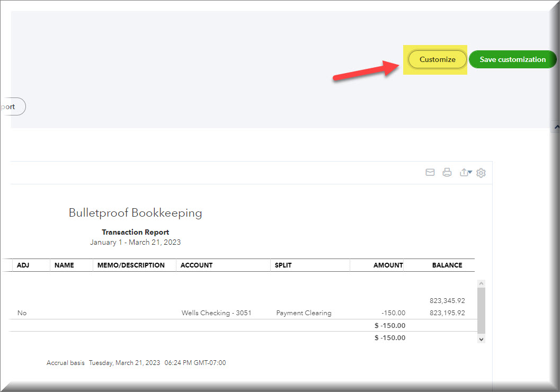Open report settings gear icon

(481, 173)
